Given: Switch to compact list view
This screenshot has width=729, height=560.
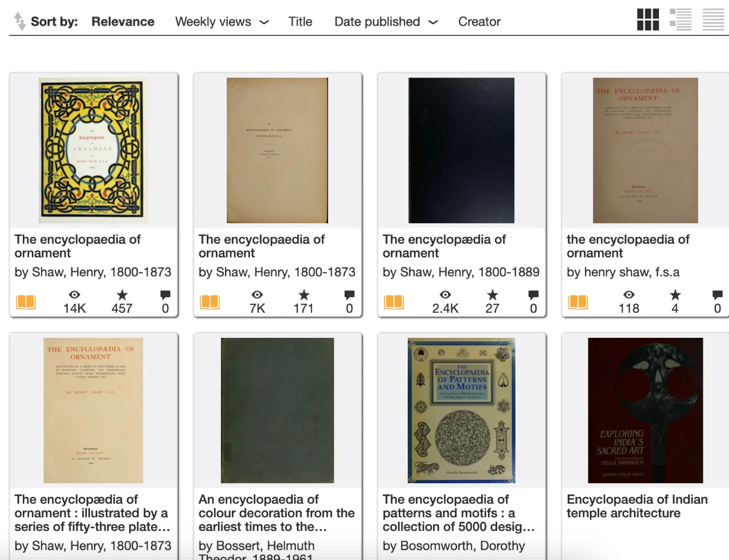Looking at the screenshot, I should click(713, 20).
